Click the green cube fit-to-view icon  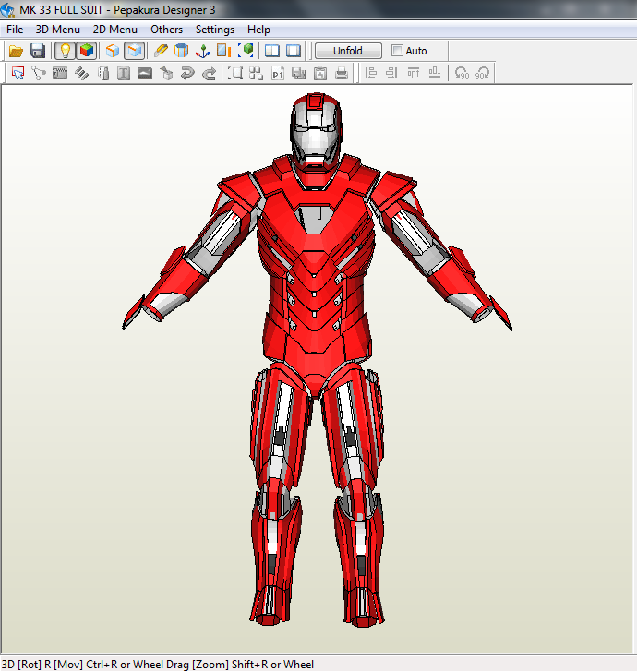246,51
